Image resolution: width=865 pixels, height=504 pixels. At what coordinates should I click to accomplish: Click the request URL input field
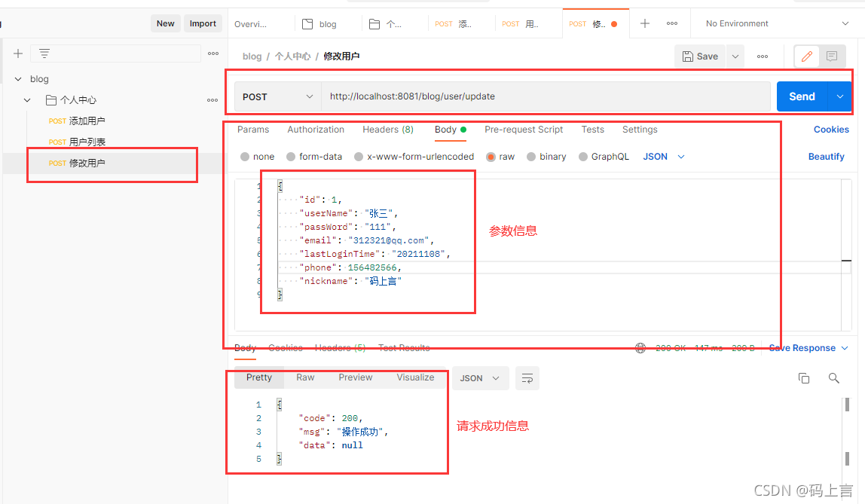tap(527, 96)
